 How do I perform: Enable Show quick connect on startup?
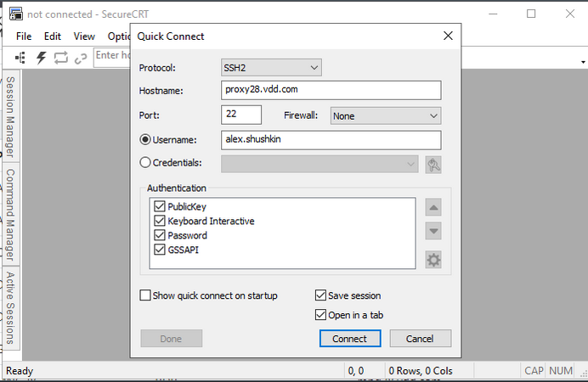[146, 295]
